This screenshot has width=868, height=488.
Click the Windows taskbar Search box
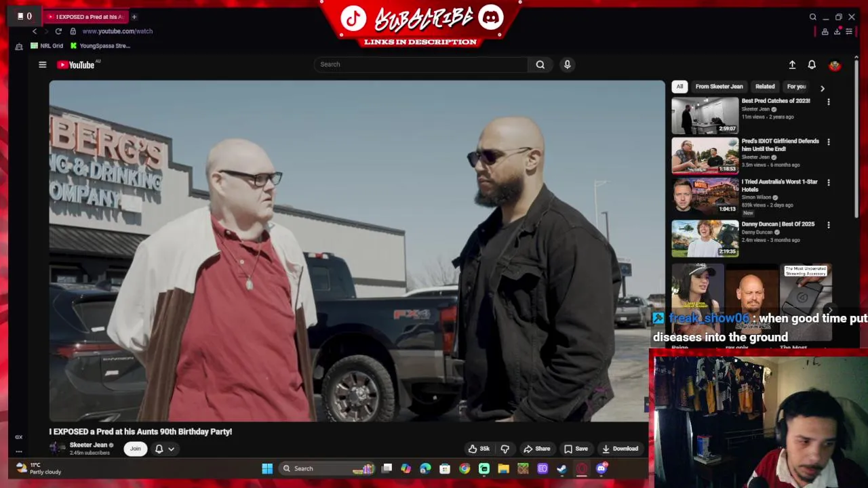[x=327, y=468]
